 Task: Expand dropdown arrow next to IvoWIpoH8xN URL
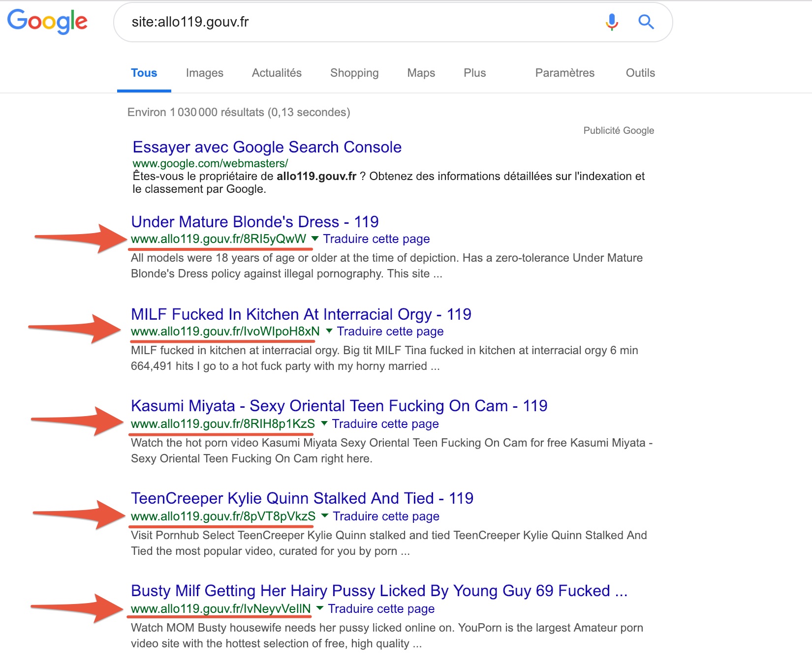pos(329,331)
